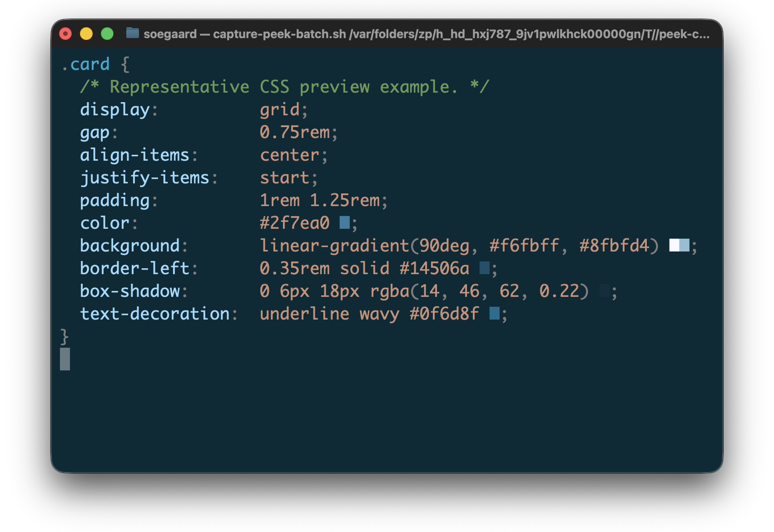Click the 0.75rem gap value
Screen dimensions: 774x532
coord(294,132)
